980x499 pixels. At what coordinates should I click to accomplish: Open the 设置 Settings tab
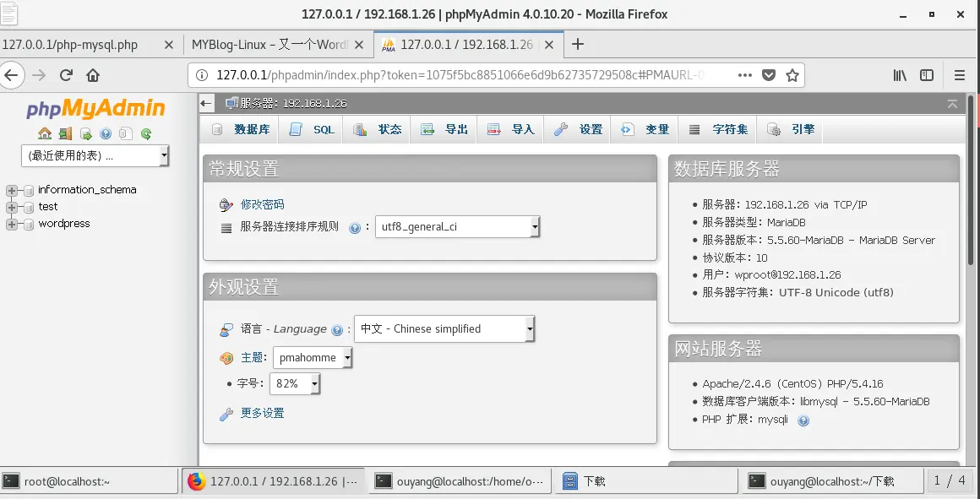(578, 129)
